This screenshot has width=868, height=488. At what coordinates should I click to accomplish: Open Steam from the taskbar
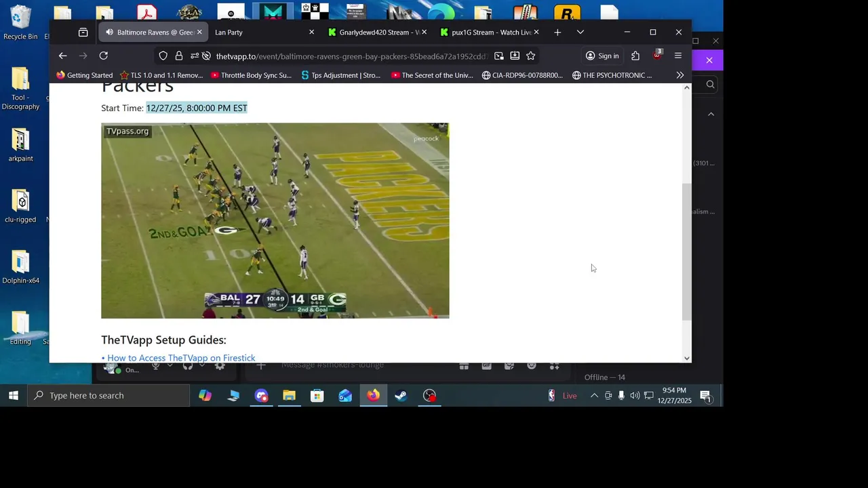pyautogui.click(x=401, y=396)
